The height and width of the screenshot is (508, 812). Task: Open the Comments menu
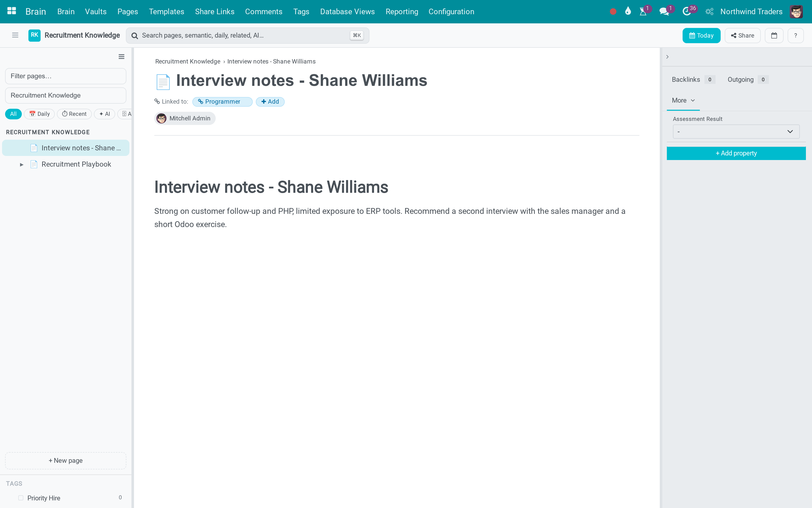264,11
